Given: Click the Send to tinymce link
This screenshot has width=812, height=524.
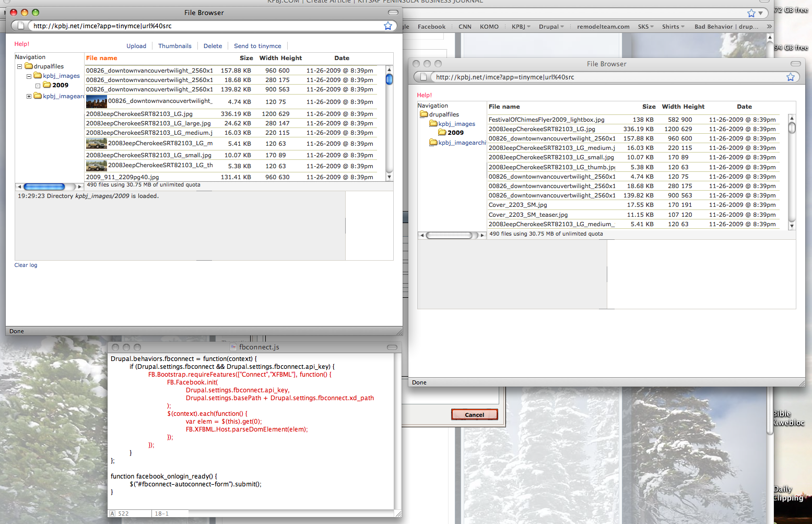Looking at the screenshot, I should point(257,46).
